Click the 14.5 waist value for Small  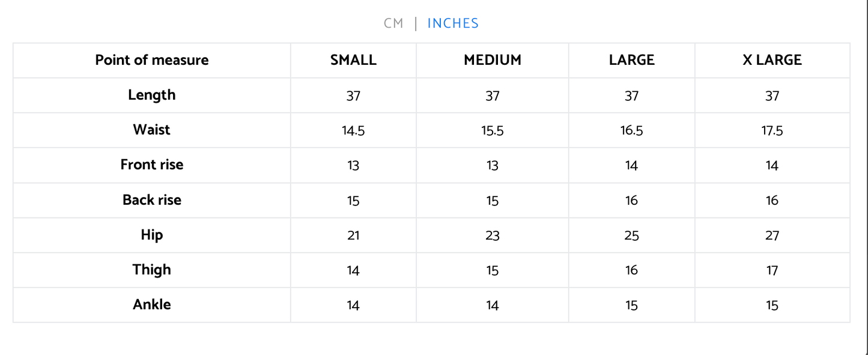353,131
